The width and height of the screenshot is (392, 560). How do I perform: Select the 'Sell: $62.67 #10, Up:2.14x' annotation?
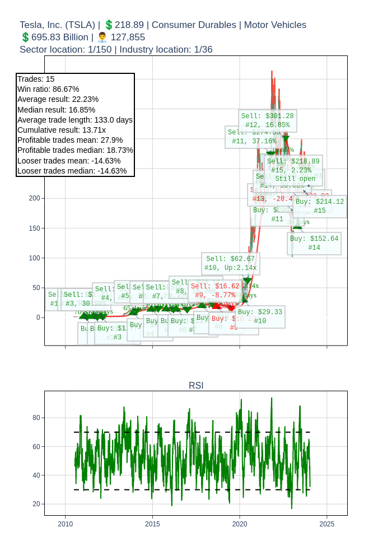pyautogui.click(x=231, y=263)
